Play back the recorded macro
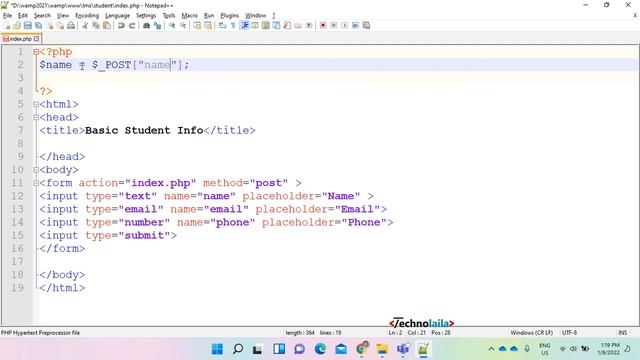Image resolution: width=640 pixels, height=360 pixels. pos(344,25)
